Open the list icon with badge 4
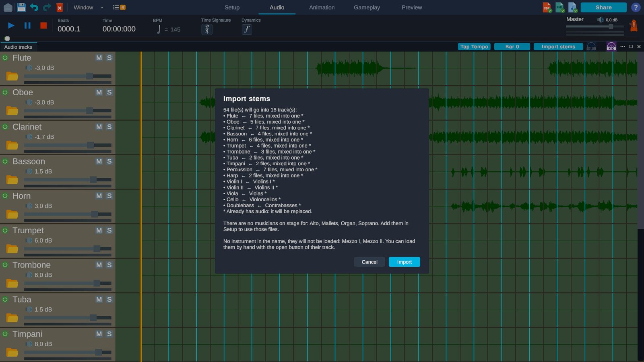 119,7
